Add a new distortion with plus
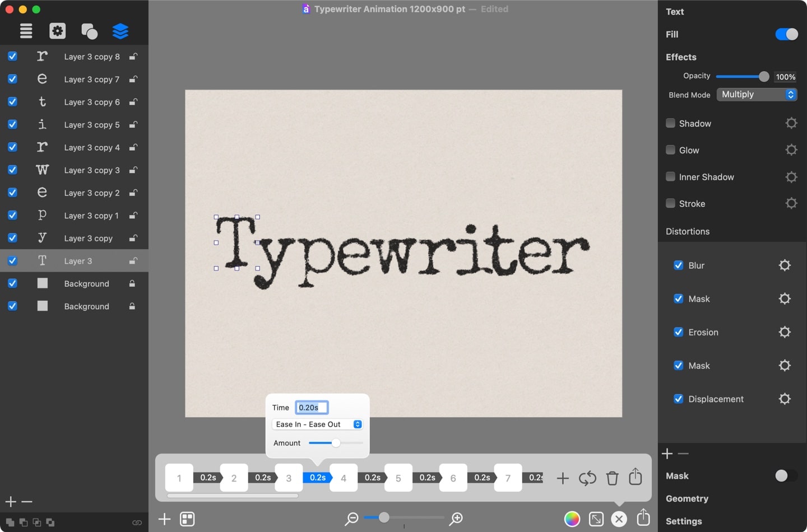 667,454
